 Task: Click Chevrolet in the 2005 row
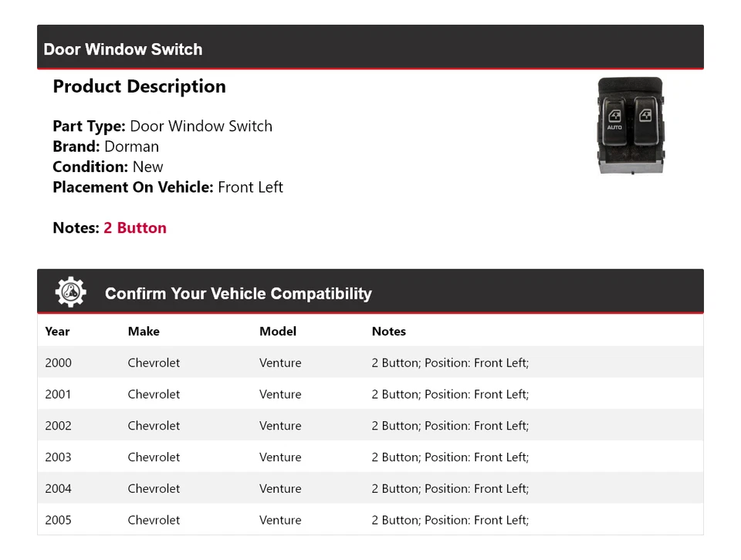pos(154,520)
